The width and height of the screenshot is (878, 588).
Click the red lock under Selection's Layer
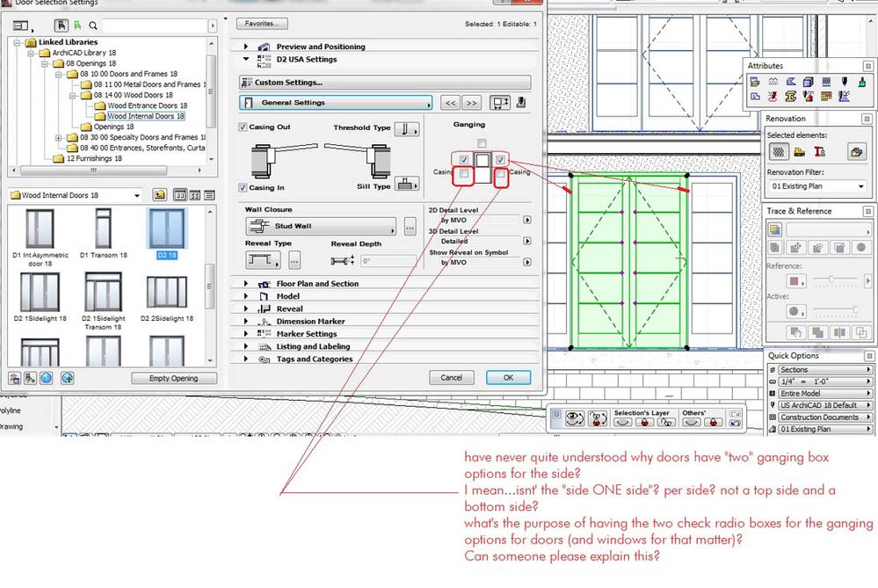(x=644, y=422)
